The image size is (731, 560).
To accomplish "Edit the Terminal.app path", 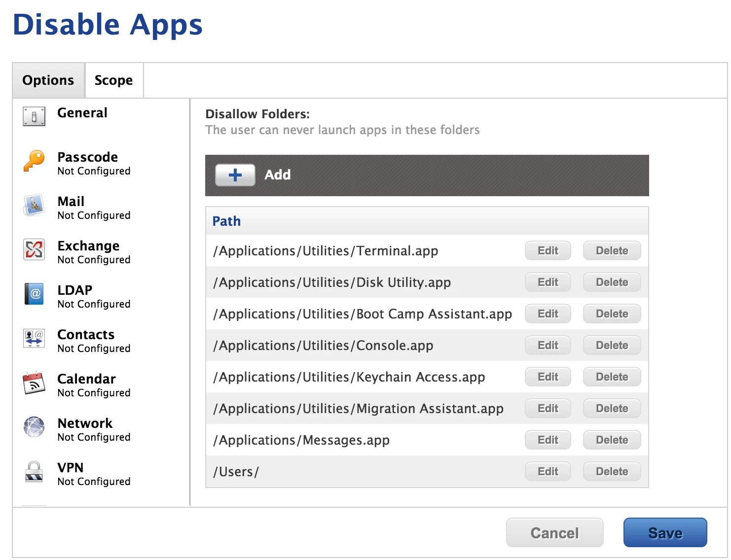I will point(548,250).
